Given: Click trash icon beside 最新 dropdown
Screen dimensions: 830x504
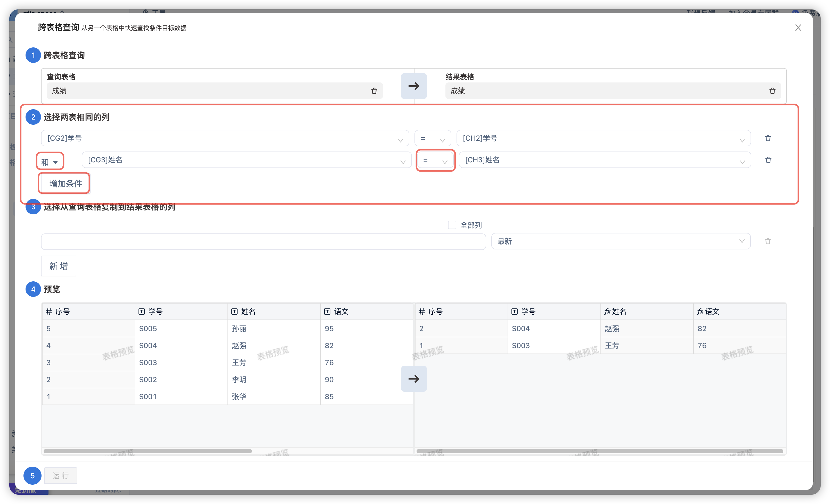Looking at the screenshot, I should (768, 241).
